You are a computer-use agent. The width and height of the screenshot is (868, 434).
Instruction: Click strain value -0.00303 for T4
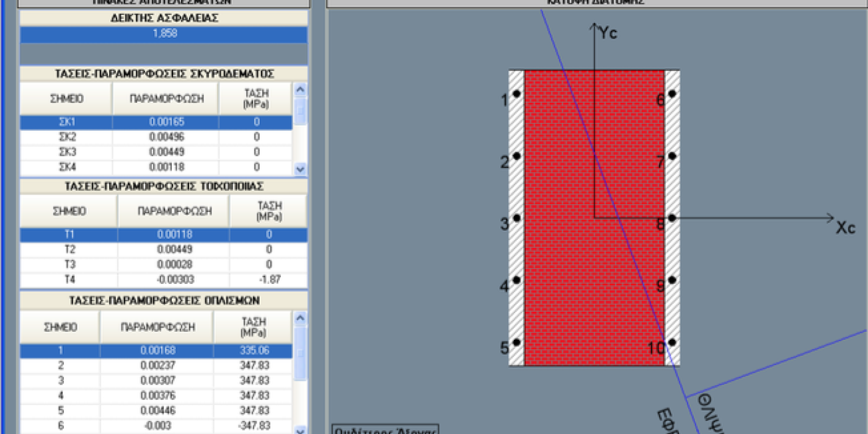tap(174, 280)
